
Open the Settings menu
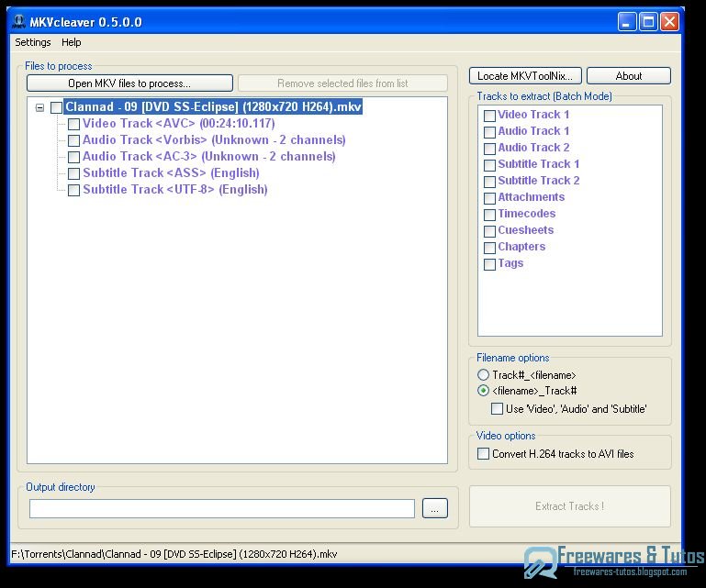[33, 42]
